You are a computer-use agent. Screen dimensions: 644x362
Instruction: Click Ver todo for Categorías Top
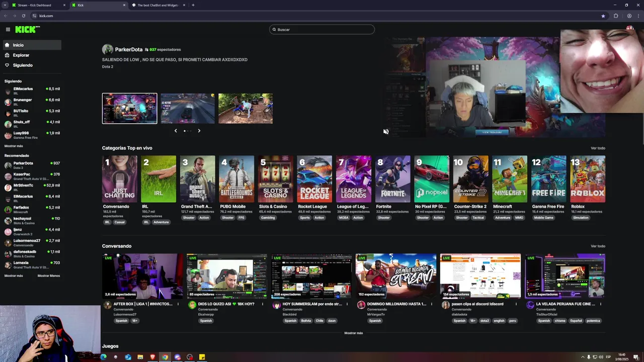tap(598, 148)
